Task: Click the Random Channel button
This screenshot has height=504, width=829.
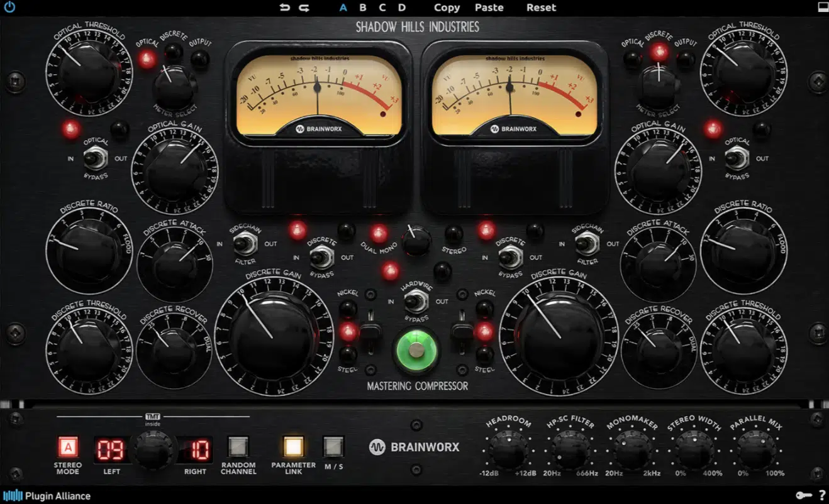Action: click(x=238, y=447)
